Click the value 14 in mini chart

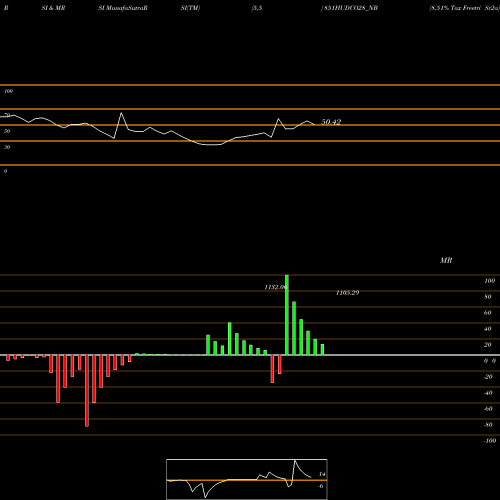click(x=322, y=474)
